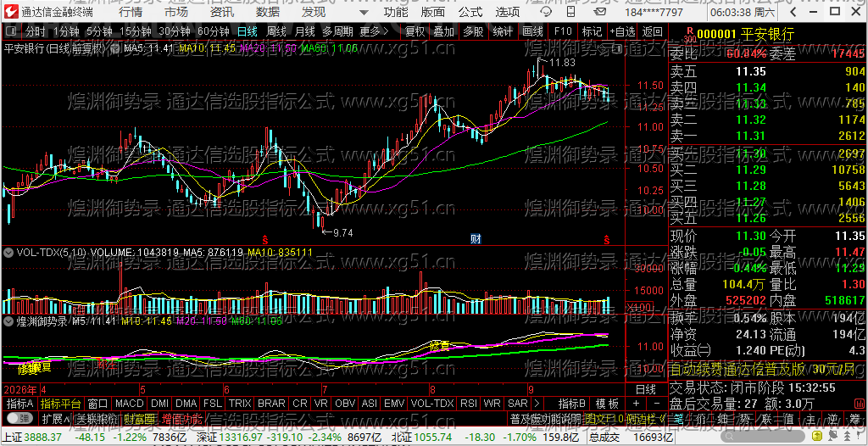868x446 pixels.
Task: Click the 卖一 11.31 order row
Action: [x=768, y=136]
